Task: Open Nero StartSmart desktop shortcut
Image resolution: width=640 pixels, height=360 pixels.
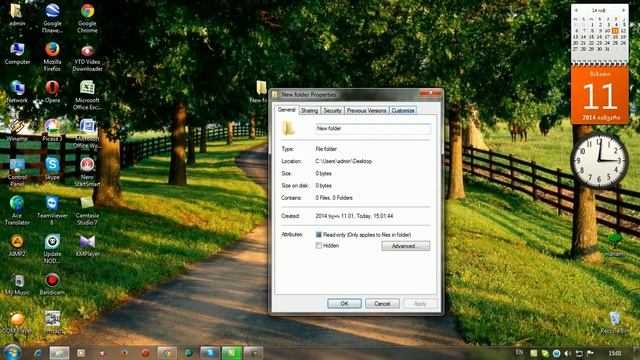Action: (x=87, y=172)
